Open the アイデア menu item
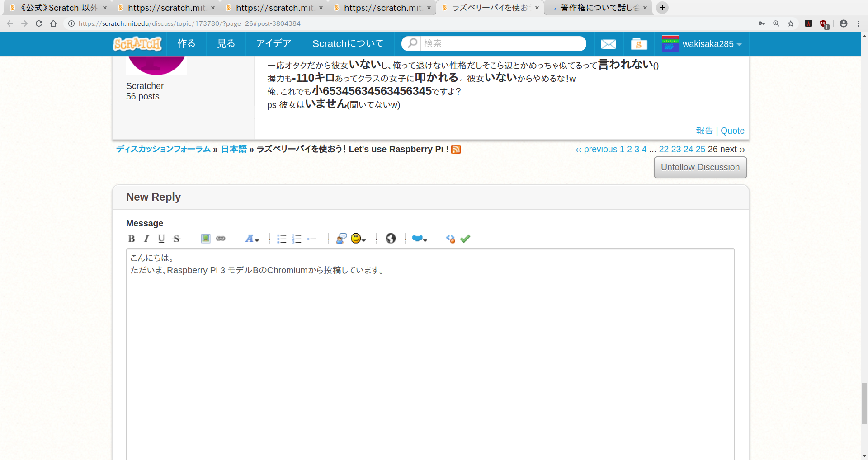This screenshot has height=460, width=868. pyautogui.click(x=274, y=44)
